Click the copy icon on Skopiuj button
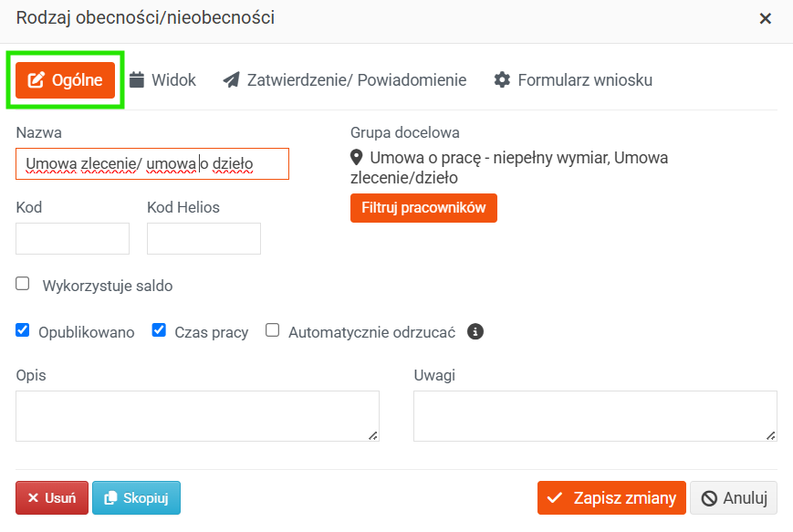 [x=110, y=498]
